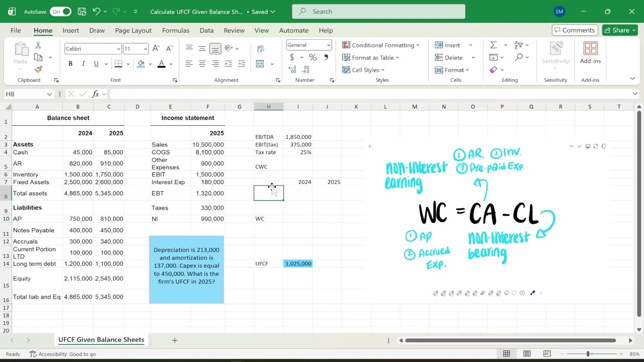Viewport: 644px width, 362px height.
Task: Click the Share button
Action: click(620, 30)
